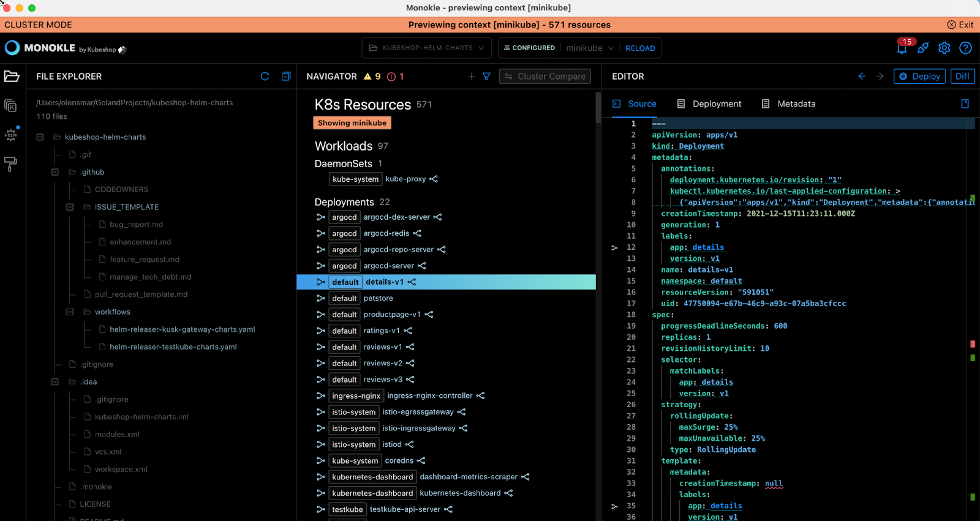This screenshot has height=521, width=980.
Task: Click the document icon at editor tabs right
Action: pyautogui.click(x=965, y=104)
